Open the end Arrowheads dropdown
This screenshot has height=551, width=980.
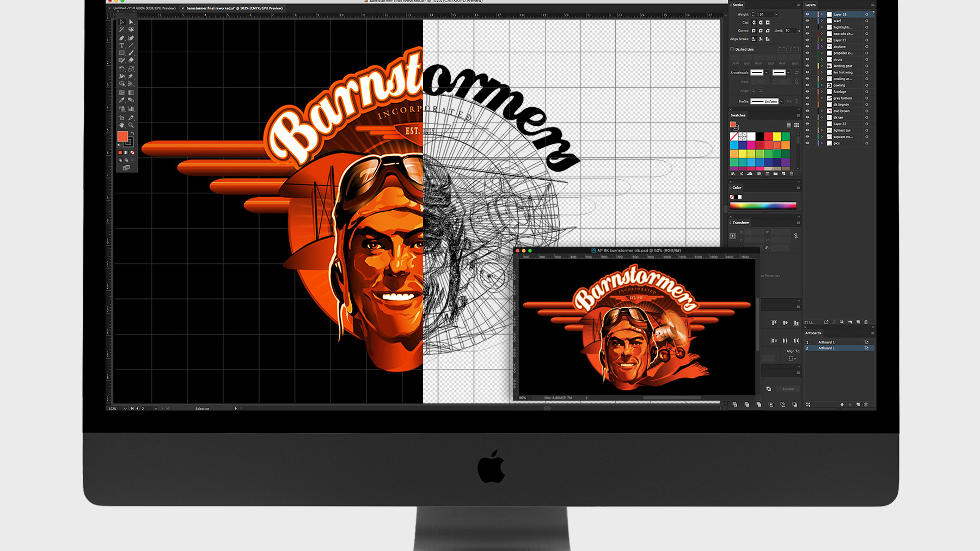click(788, 72)
